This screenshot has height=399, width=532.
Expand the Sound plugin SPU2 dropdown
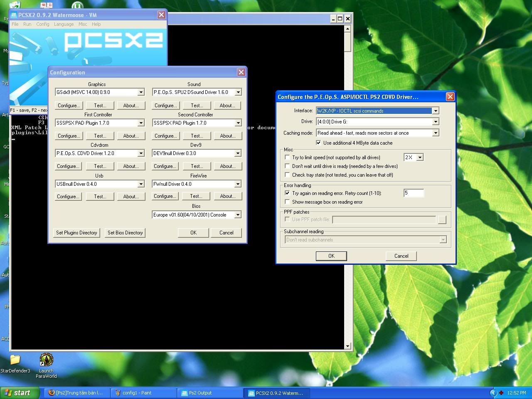click(238, 92)
